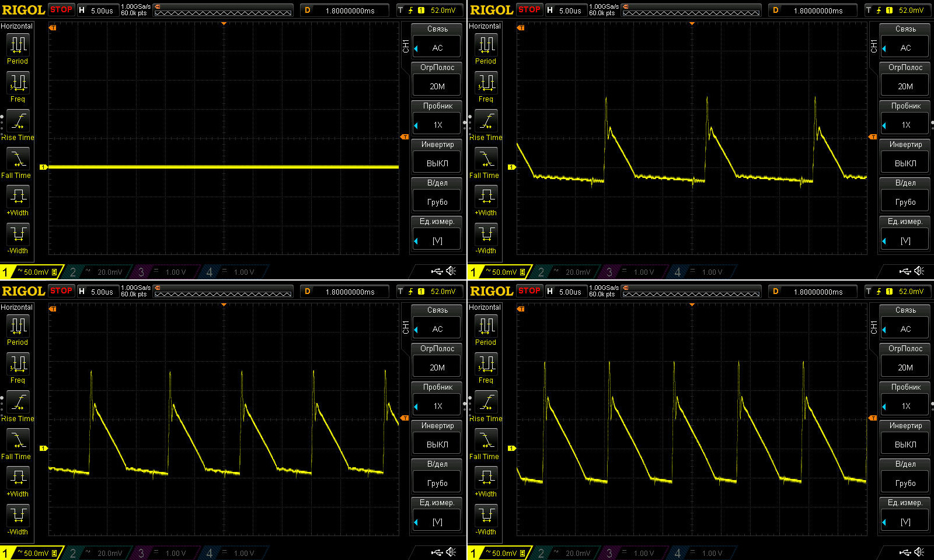
Task: Click orange trigger level marker in top-right scope
Action: click(873, 136)
